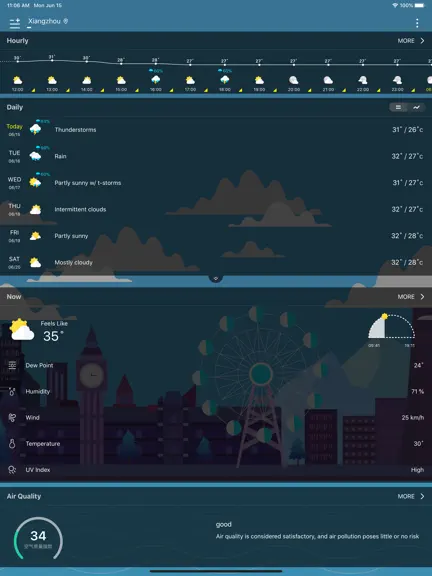Tap the Wind icon in Now section

[x=12, y=418]
